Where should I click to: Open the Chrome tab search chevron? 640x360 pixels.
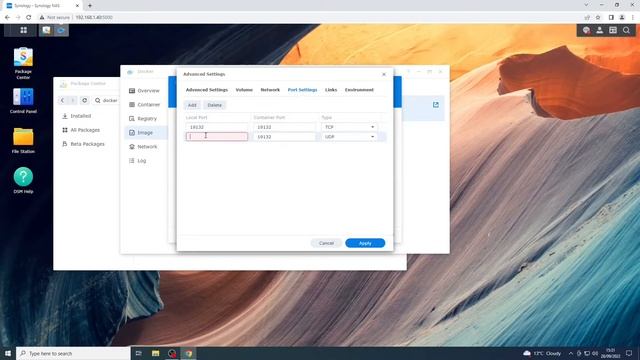[586, 5]
